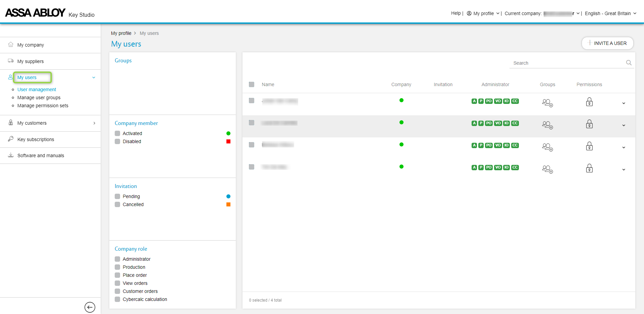Click the PO badge in the first row
This screenshot has width=644, height=314.
[x=489, y=101]
